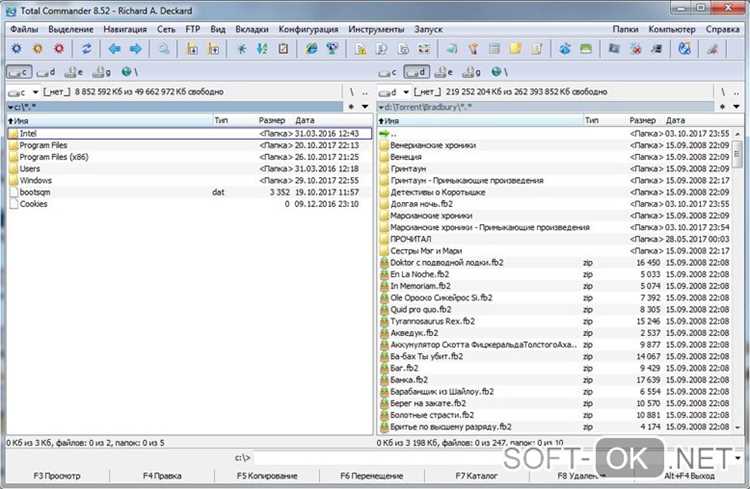Click the red gear toolbar icon
Viewport: 750px width, 489px height.
[59, 48]
